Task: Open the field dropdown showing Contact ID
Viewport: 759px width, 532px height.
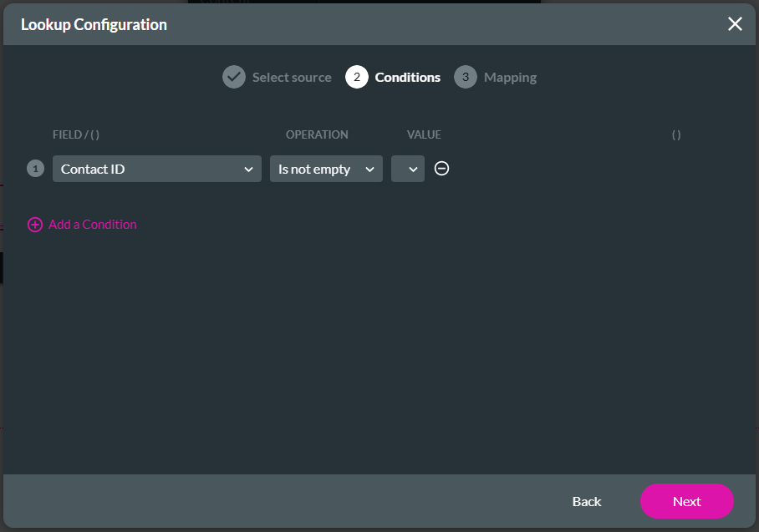Action: point(156,168)
